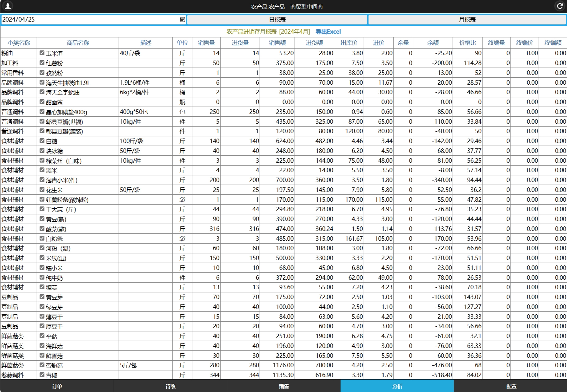Click the 终端价 column header
Viewport: 567px width, 392px height.
pyautogui.click(x=524, y=43)
